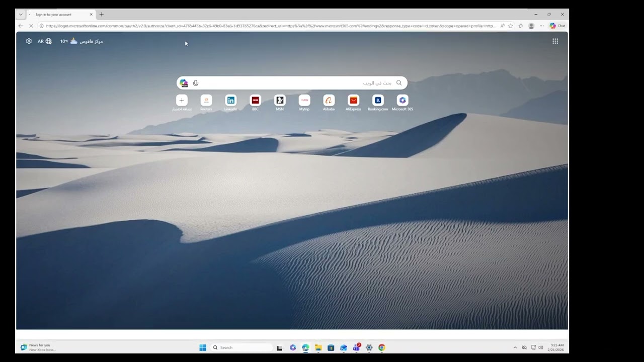Stop page loading with X button

pyautogui.click(x=31, y=26)
